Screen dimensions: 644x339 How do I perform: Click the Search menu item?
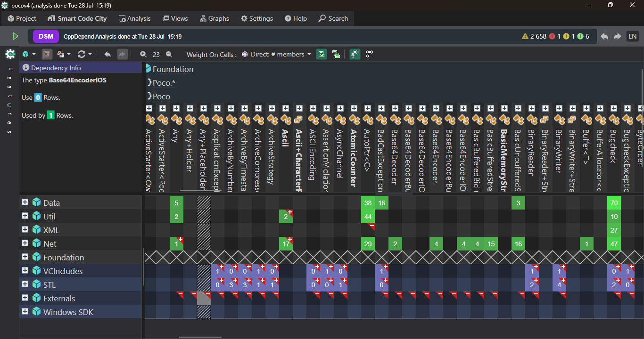click(333, 18)
